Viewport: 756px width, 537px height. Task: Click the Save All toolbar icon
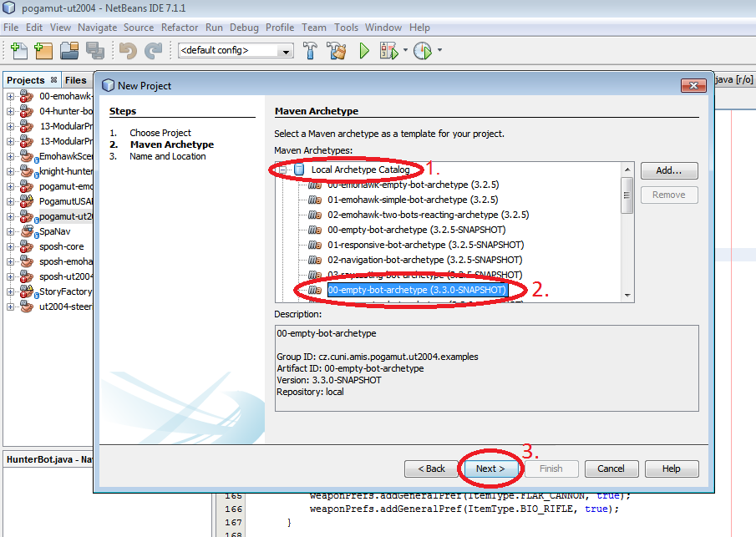point(95,50)
